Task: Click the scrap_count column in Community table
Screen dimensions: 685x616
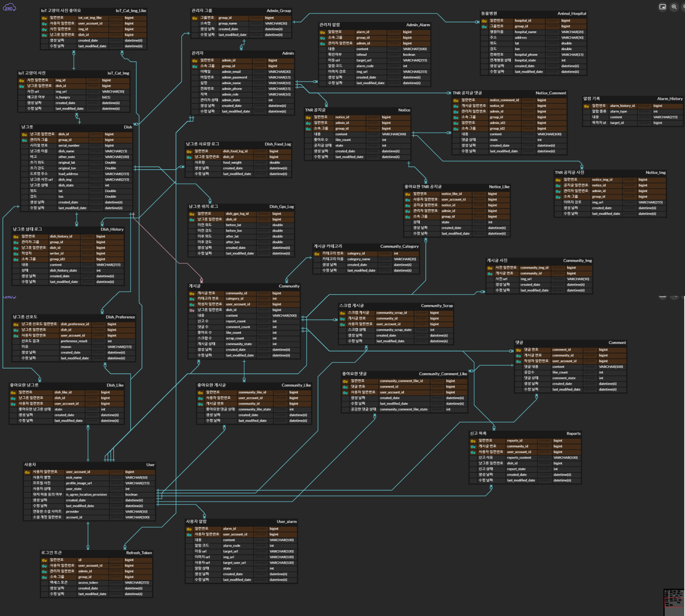Action: (x=235, y=339)
